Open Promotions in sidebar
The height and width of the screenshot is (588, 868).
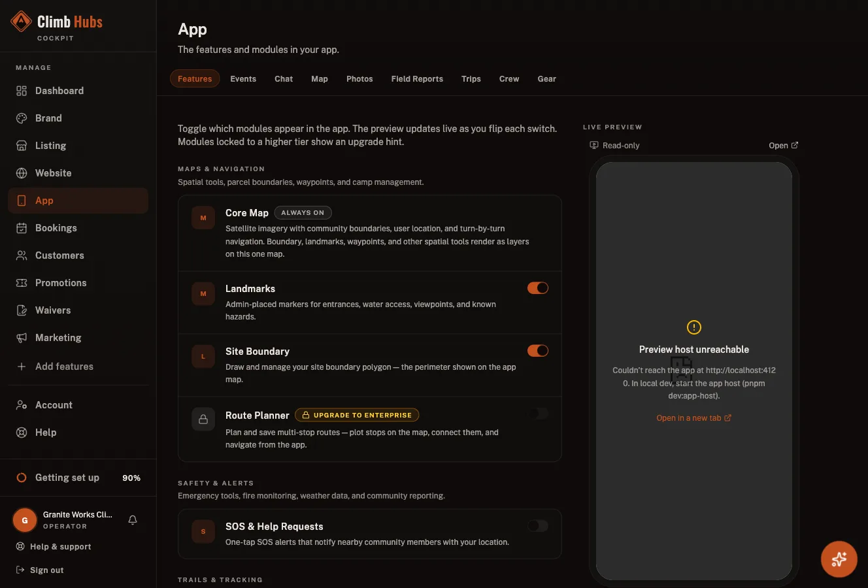tap(78, 283)
